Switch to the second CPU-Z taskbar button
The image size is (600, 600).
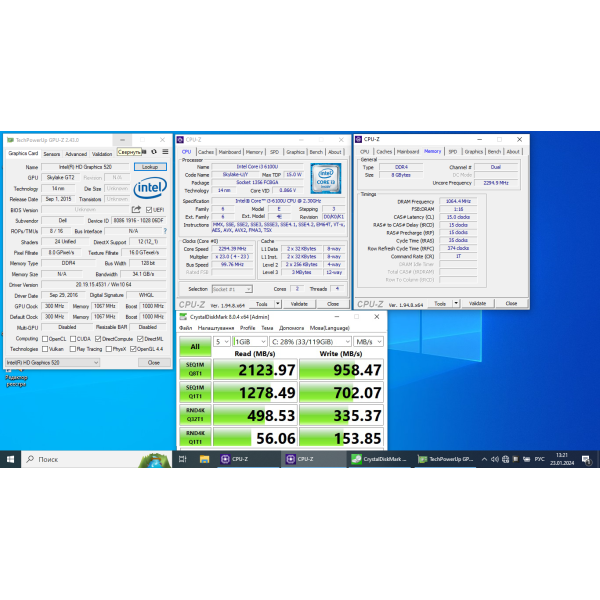click(314, 459)
